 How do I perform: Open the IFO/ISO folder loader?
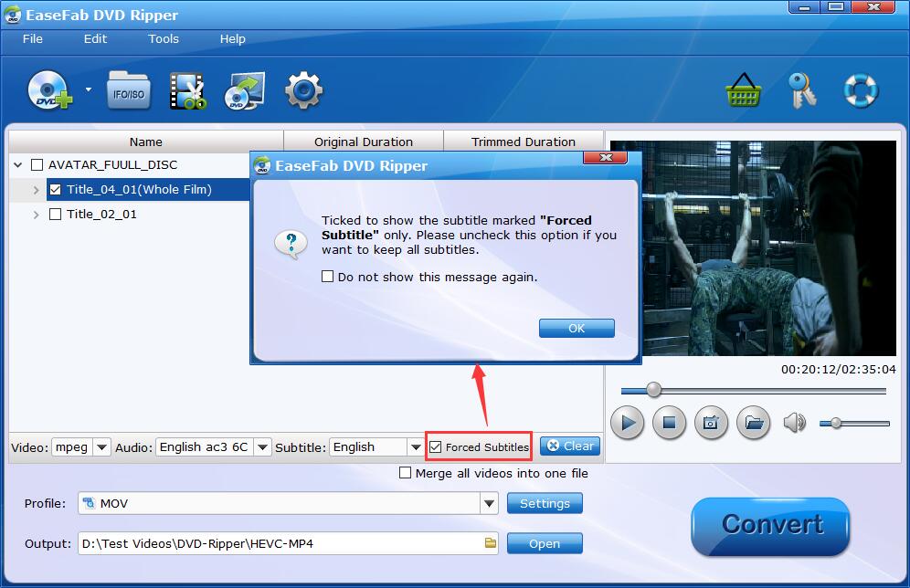[x=129, y=90]
